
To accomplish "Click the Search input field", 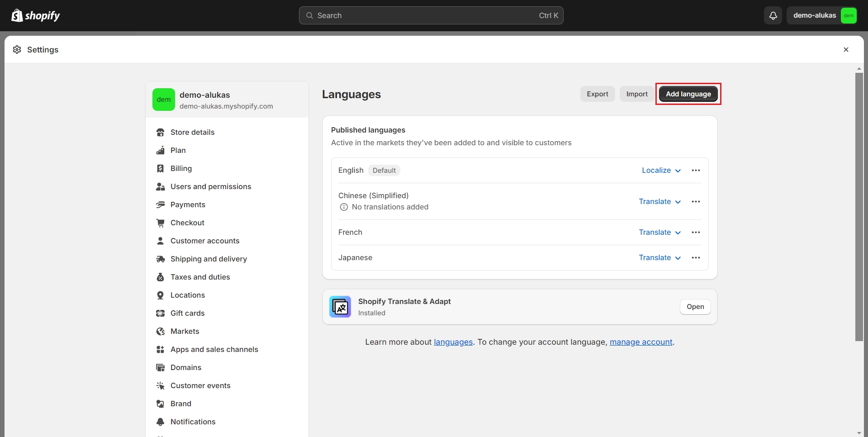I will coord(431,16).
